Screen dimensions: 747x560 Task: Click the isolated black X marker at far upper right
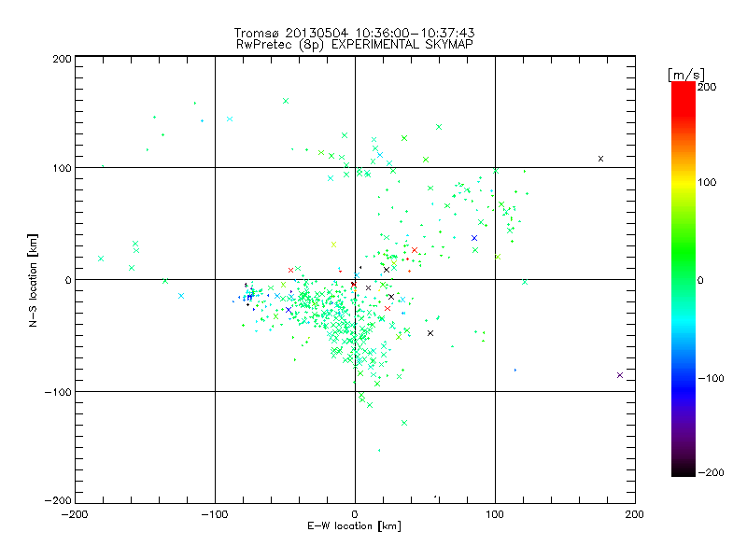click(x=600, y=159)
